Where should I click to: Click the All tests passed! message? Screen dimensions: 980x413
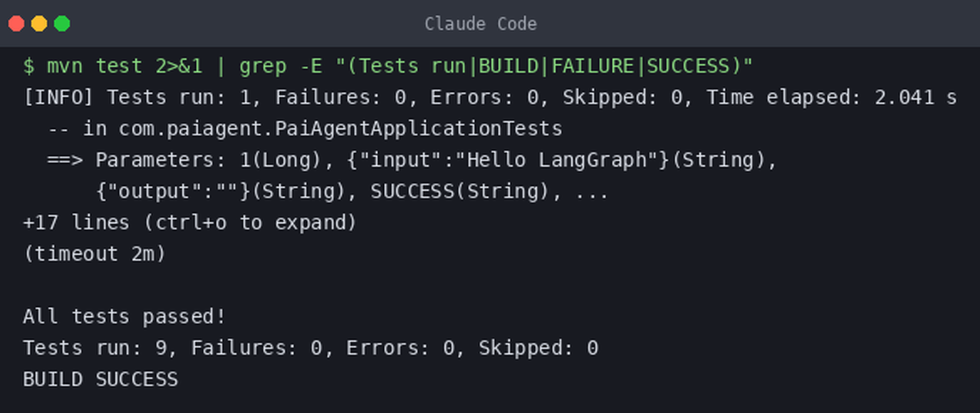(x=124, y=317)
